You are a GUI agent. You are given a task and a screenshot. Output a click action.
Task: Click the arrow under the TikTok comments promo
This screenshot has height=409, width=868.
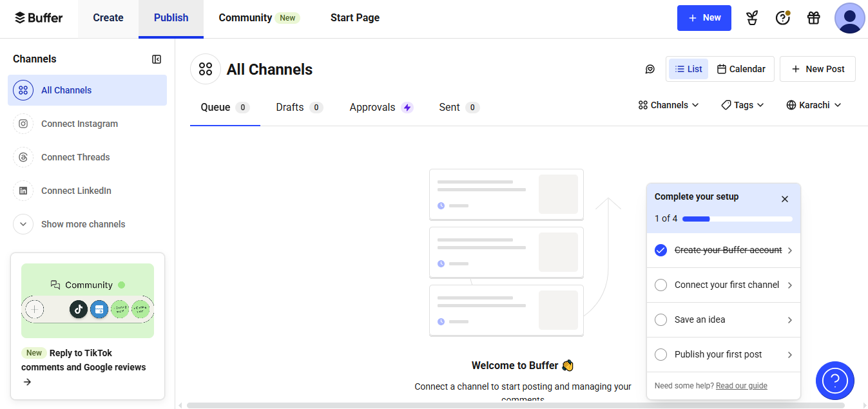point(27,382)
